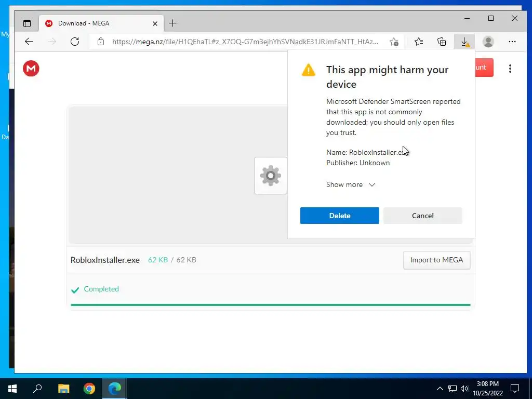Viewport: 532px width, 399px height.
Task: Expand Show more in warning popup
Action: point(351,184)
